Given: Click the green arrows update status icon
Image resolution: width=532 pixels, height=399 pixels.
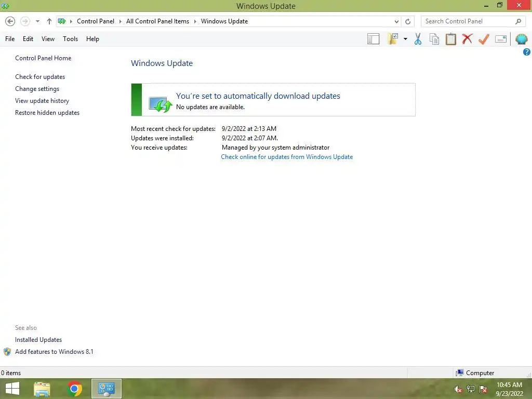Looking at the screenshot, I should (161, 104).
